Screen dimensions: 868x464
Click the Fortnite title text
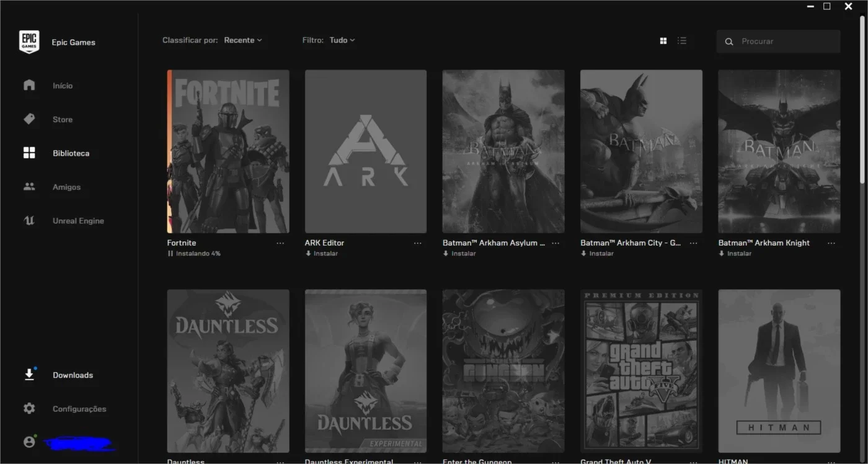coord(182,243)
